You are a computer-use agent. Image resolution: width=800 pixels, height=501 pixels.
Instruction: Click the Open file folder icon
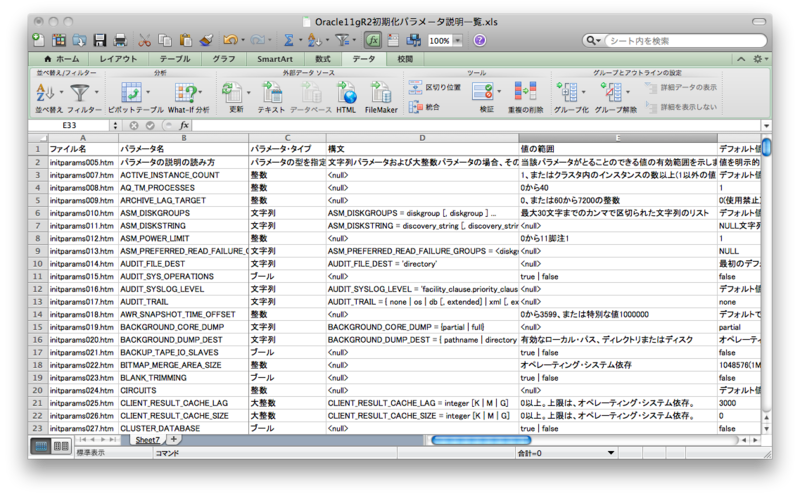[x=79, y=40]
